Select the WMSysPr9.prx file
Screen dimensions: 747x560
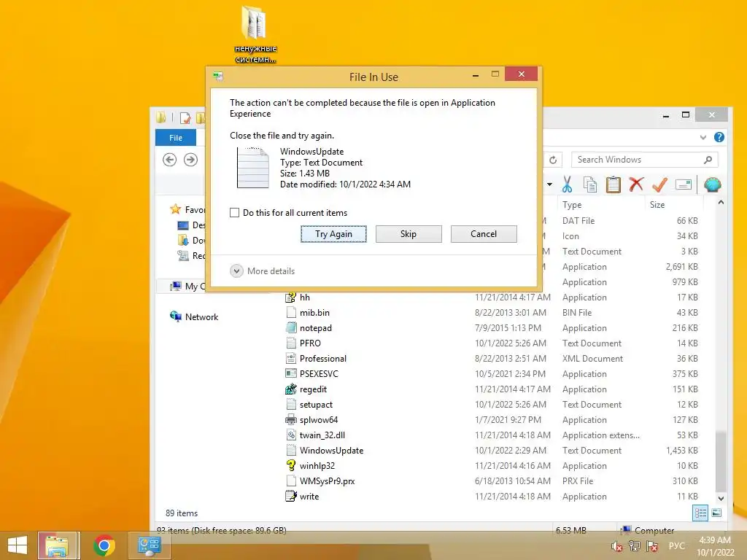click(491, 481)
